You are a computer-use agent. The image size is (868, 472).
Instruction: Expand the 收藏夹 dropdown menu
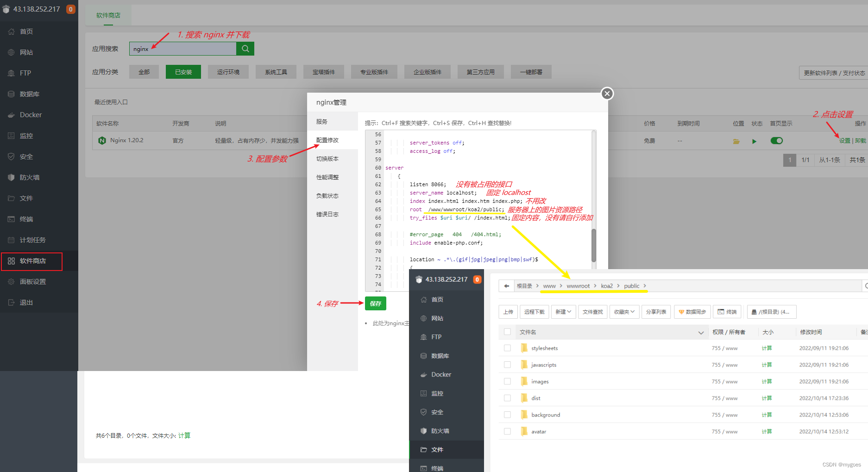coord(624,312)
